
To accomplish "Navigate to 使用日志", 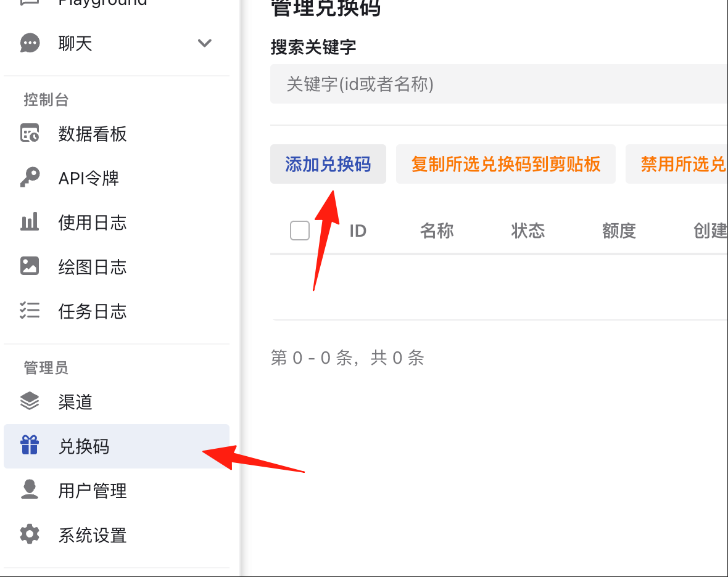I will tap(117, 222).
